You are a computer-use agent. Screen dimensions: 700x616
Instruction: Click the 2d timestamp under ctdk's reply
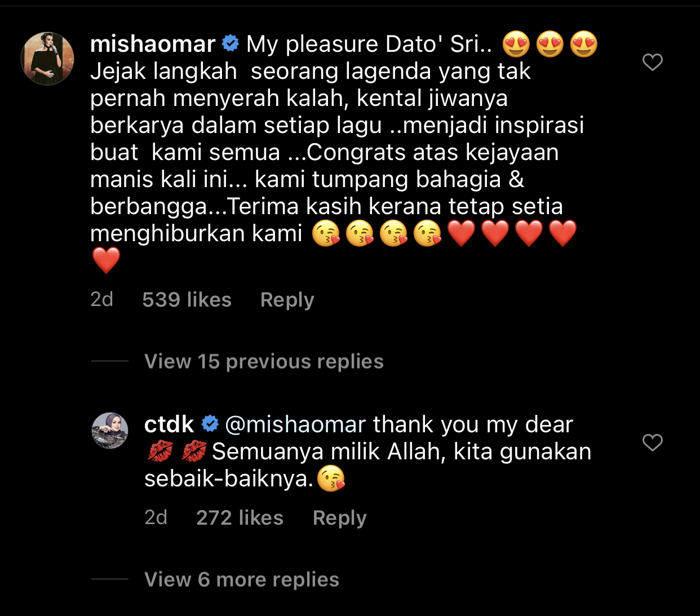[156, 518]
